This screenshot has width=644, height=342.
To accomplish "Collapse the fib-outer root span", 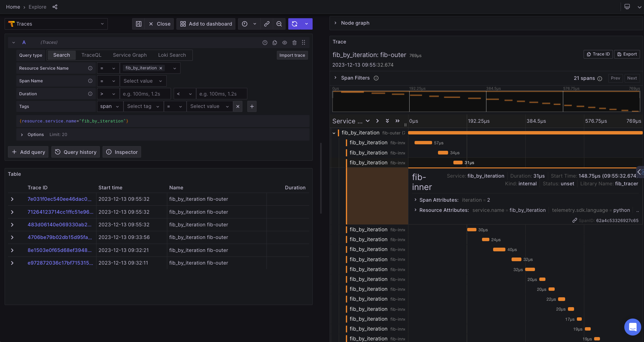I will [334, 133].
